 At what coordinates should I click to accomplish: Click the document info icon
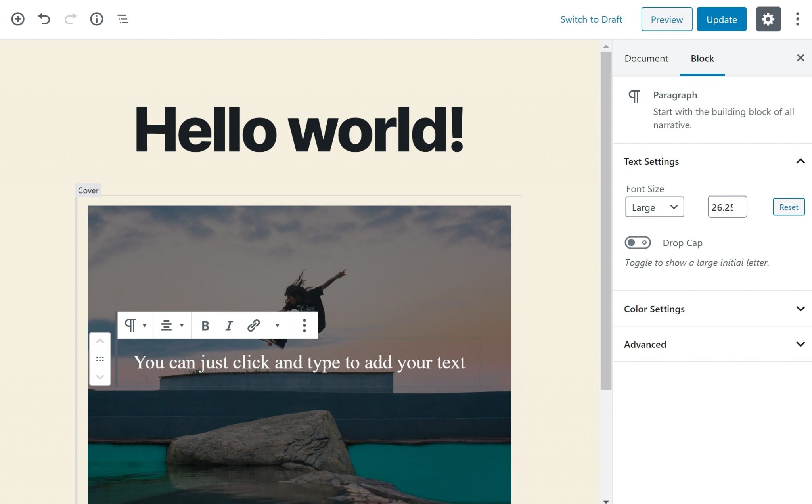coord(96,19)
